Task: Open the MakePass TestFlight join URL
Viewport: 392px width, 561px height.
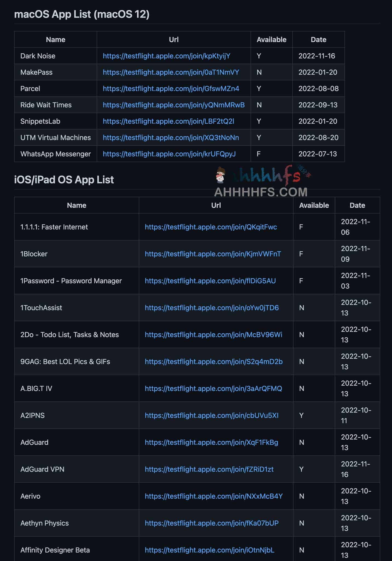Action: (x=171, y=72)
